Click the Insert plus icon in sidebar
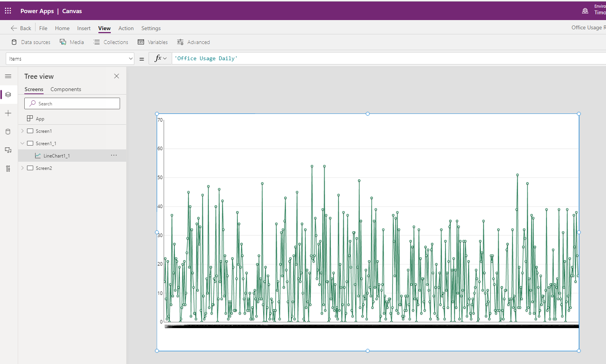The height and width of the screenshot is (364, 606). [8, 113]
